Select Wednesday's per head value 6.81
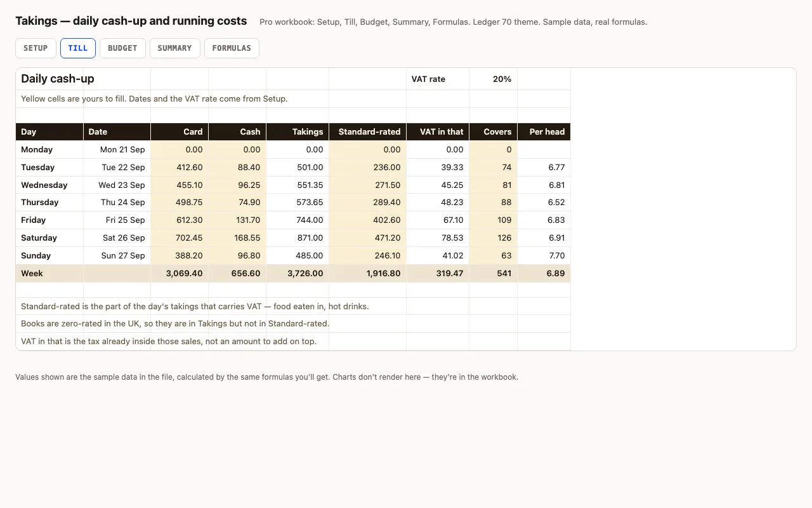Image resolution: width=812 pixels, height=508 pixels. coord(544,185)
